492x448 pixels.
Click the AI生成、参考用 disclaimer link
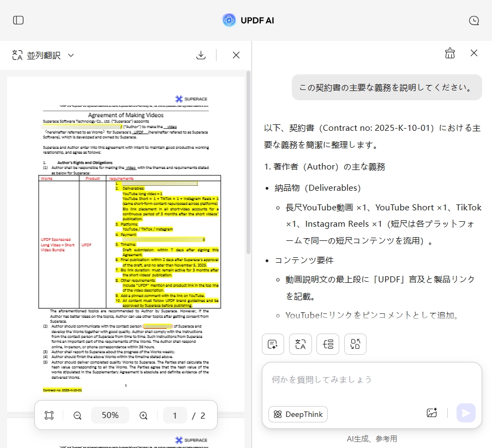(372, 438)
